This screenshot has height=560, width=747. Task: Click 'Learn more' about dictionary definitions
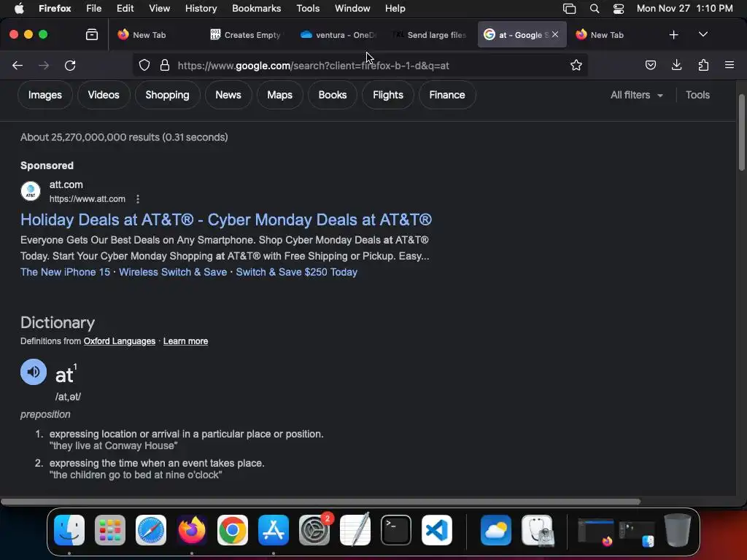coord(185,341)
